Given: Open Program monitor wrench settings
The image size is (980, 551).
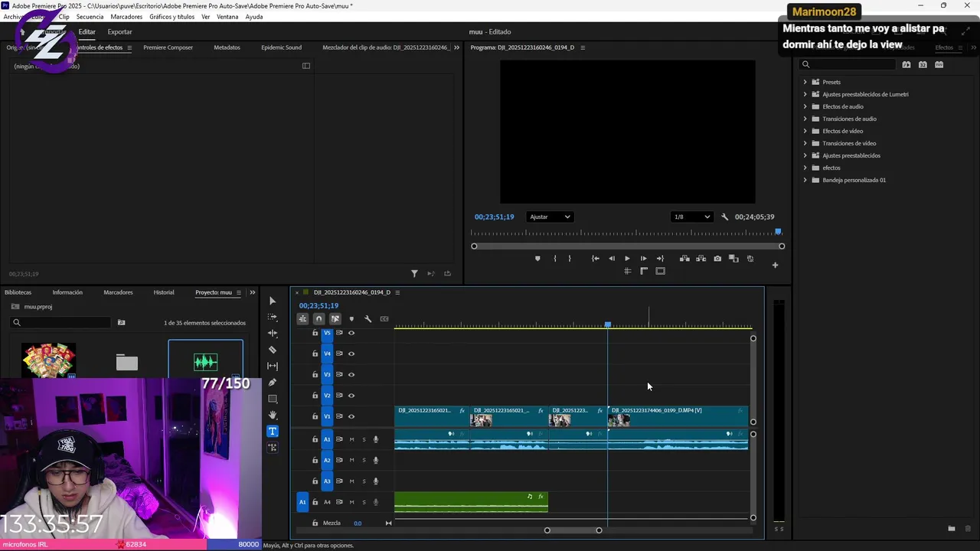Looking at the screenshot, I should (725, 217).
